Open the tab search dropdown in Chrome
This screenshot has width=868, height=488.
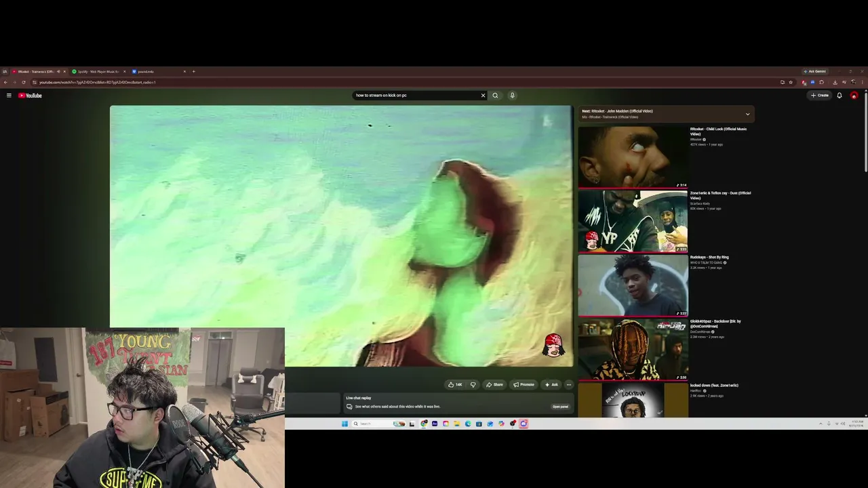coord(4,72)
